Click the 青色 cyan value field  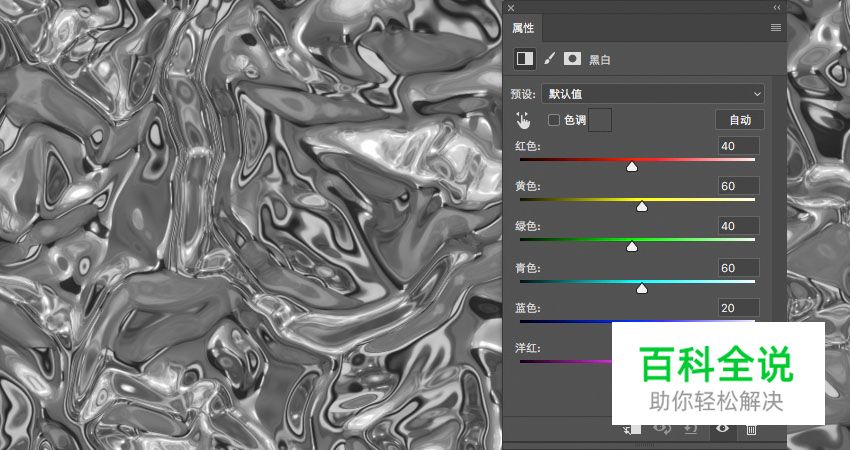pyautogui.click(x=739, y=267)
